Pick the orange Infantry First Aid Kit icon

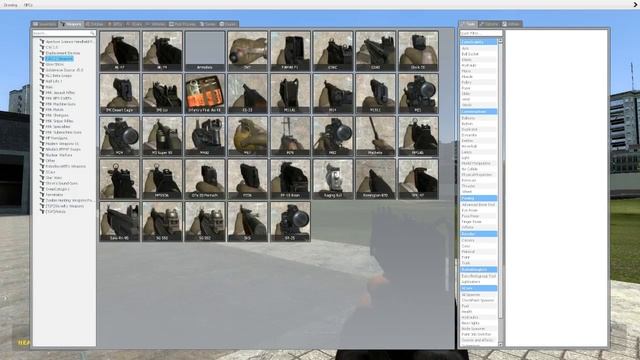[x=205, y=93]
